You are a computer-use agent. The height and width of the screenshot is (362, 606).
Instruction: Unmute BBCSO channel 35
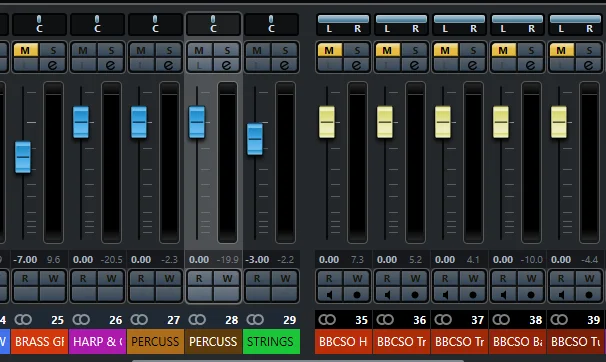pos(329,50)
